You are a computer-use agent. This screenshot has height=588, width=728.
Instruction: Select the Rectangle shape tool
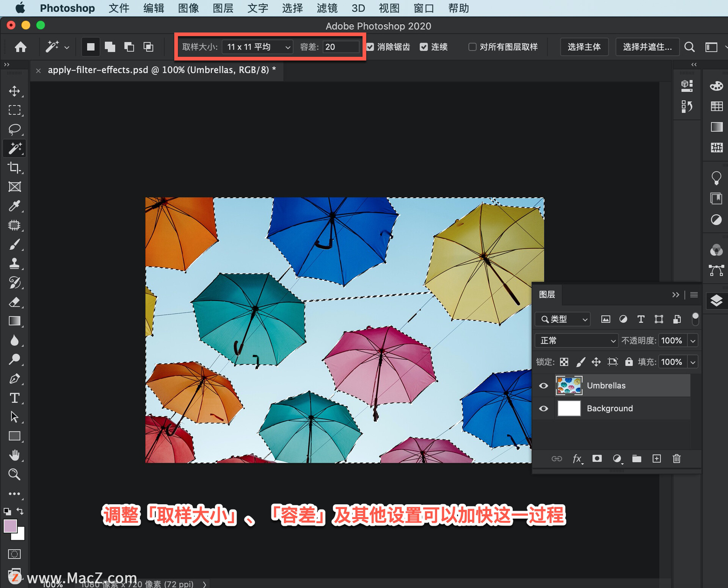coord(14,436)
